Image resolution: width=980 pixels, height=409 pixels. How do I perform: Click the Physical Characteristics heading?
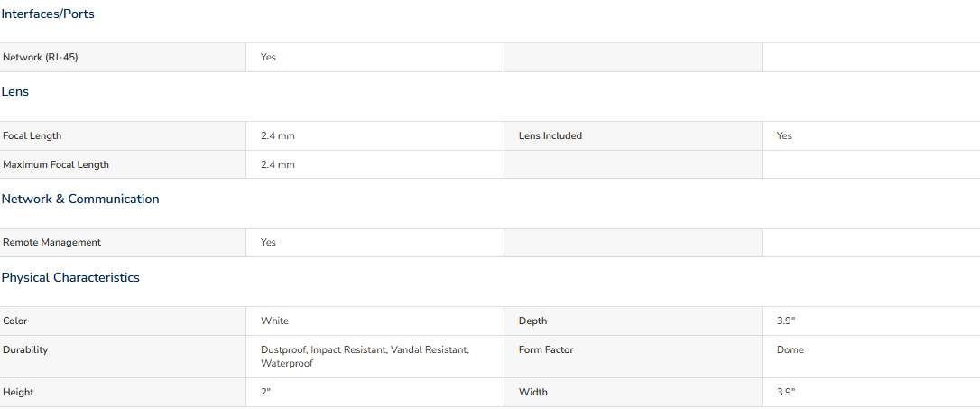(70, 278)
